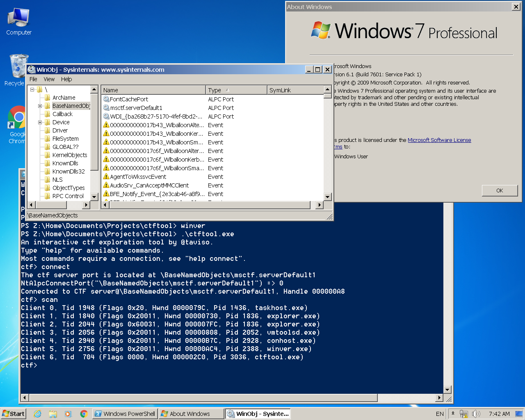
Task: Show hidden system tray icons arrow
Action: (x=453, y=413)
